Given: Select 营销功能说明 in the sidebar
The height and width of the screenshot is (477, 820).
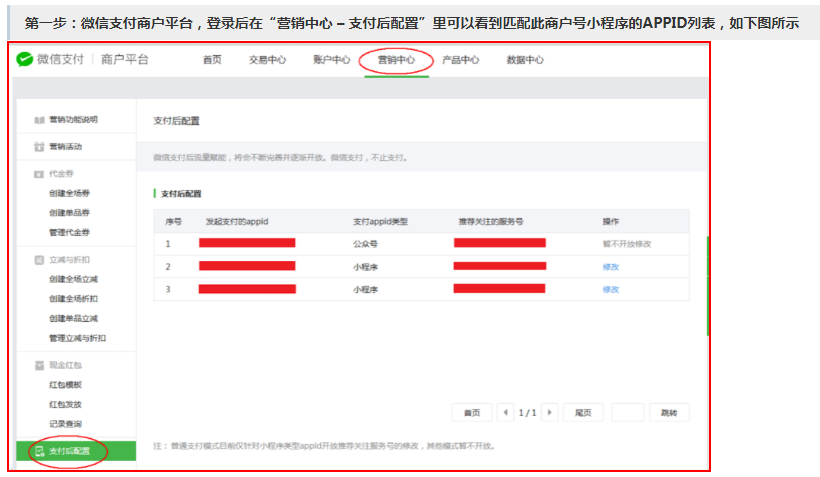Looking at the screenshot, I should (73, 120).
